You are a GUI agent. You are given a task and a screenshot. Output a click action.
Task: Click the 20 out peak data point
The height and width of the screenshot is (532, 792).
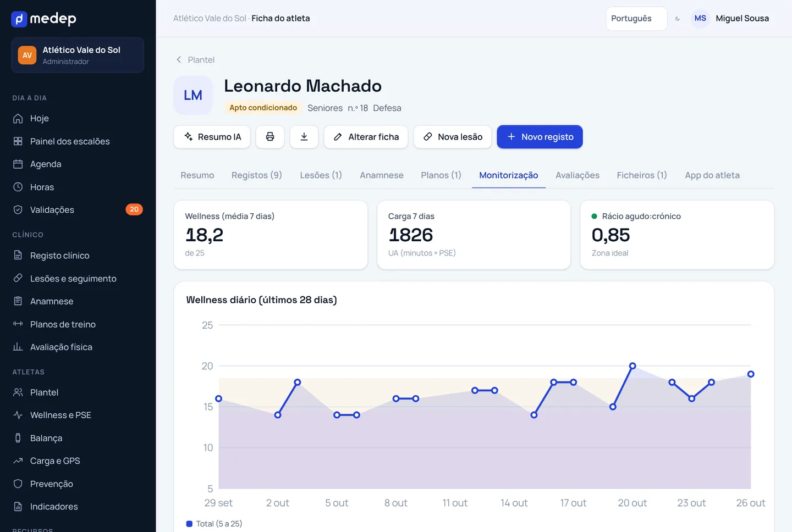point(632,366)
